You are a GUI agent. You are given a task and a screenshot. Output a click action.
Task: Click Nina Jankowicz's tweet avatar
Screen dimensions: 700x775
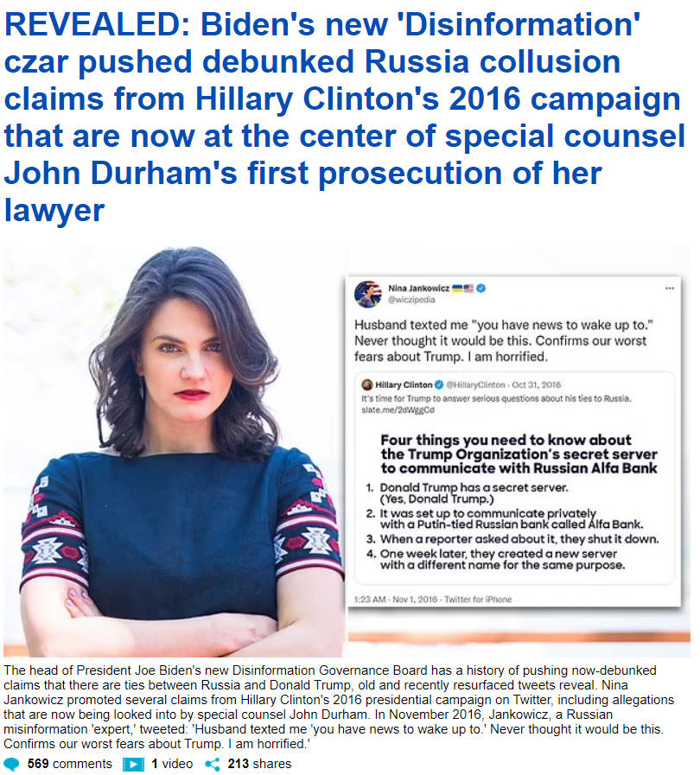pos(368,294)
